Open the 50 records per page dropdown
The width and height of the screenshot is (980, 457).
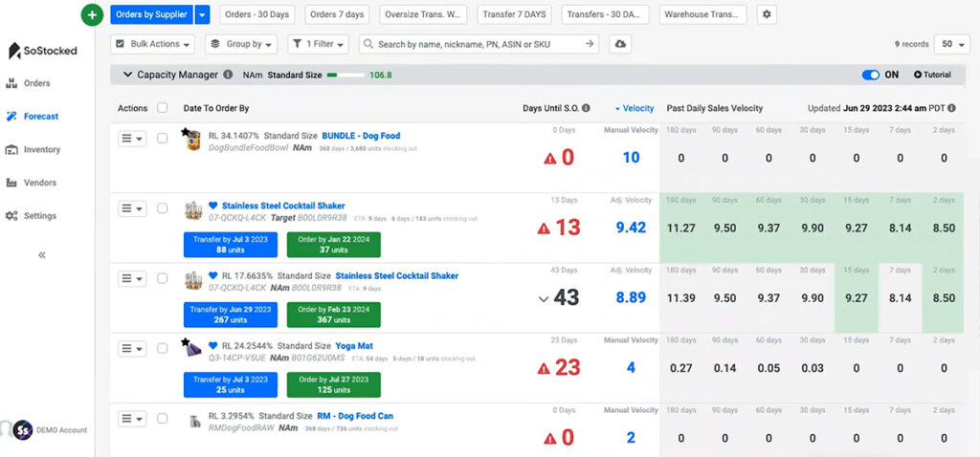tap(952, 44)
